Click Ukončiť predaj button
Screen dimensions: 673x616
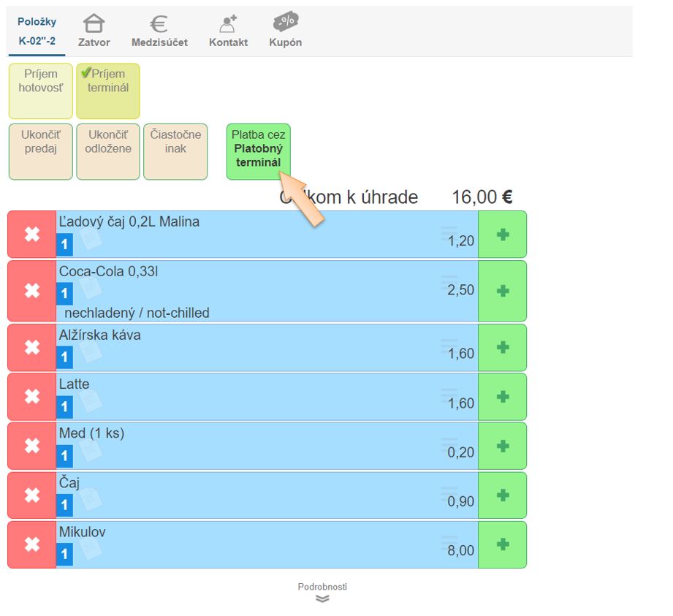pos(41,151)
